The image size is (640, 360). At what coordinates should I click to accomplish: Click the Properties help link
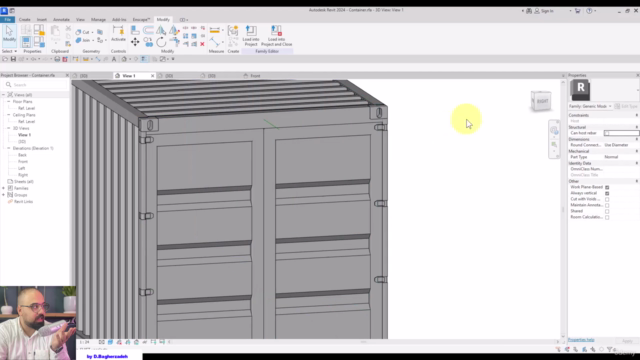pyautogui.click(x=581, y=340)
